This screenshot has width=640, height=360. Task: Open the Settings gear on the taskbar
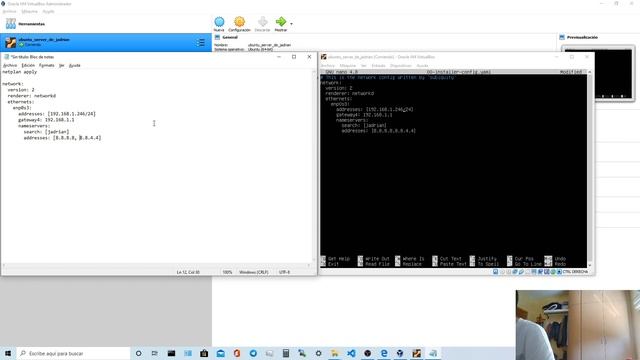pyautogui.click(x=318, y=353)
